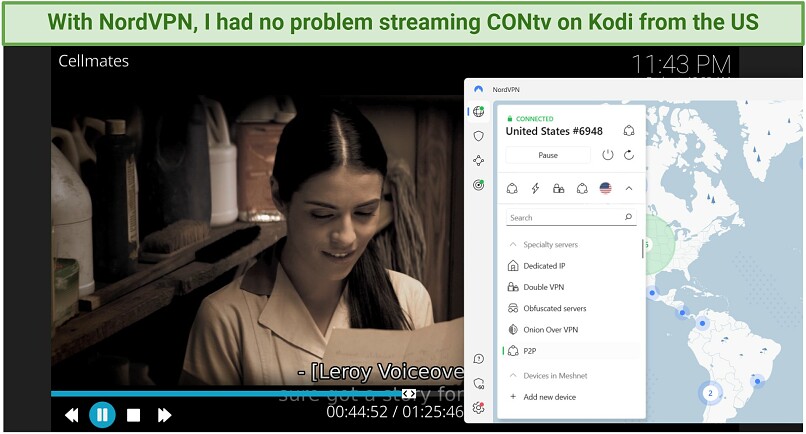Screen dimensions: 806x434
Task: Focus the NordVPN Search field
Action: [x=571, y=218]
